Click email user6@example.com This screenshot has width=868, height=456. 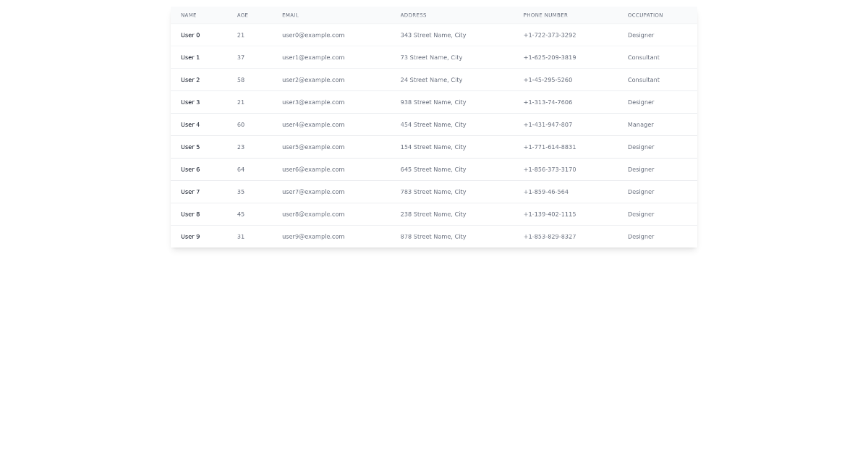tap(313, 170)
